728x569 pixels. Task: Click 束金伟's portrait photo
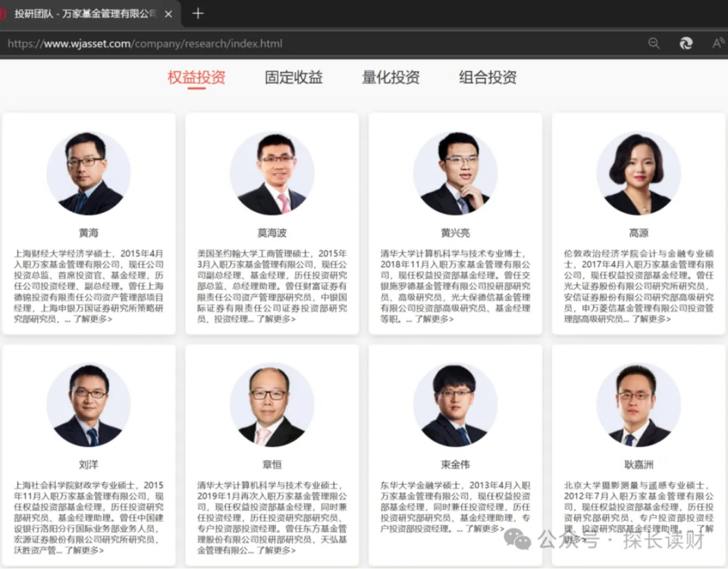click(x=455, y=405)
